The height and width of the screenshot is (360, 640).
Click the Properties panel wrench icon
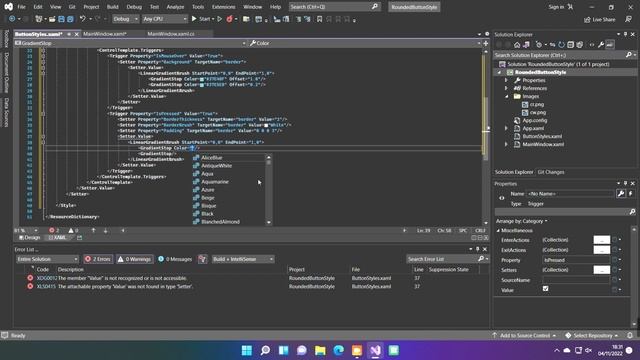[x=621, y=193]
